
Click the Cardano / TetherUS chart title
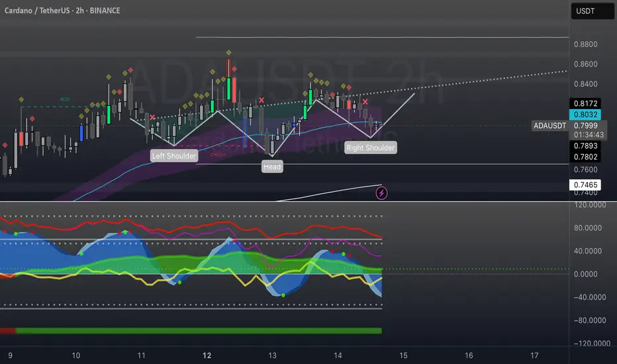(x=62, y=11)
